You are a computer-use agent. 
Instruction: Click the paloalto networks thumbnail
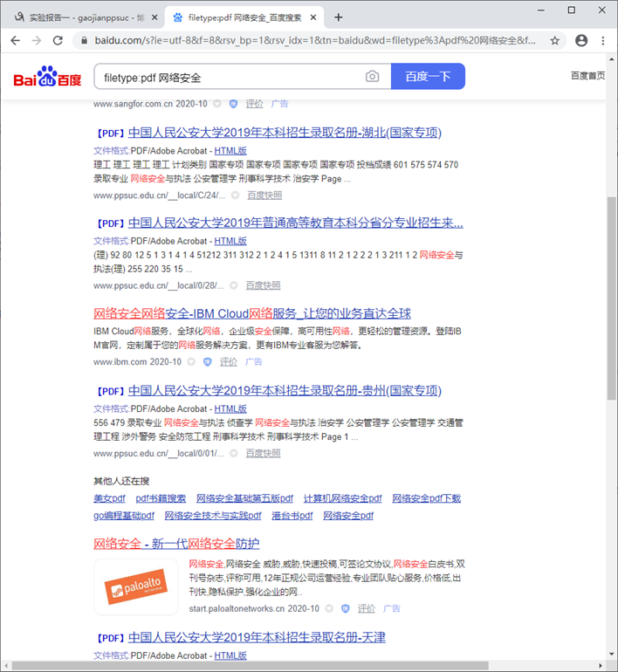pyautogui.click(x=136, y=586)
